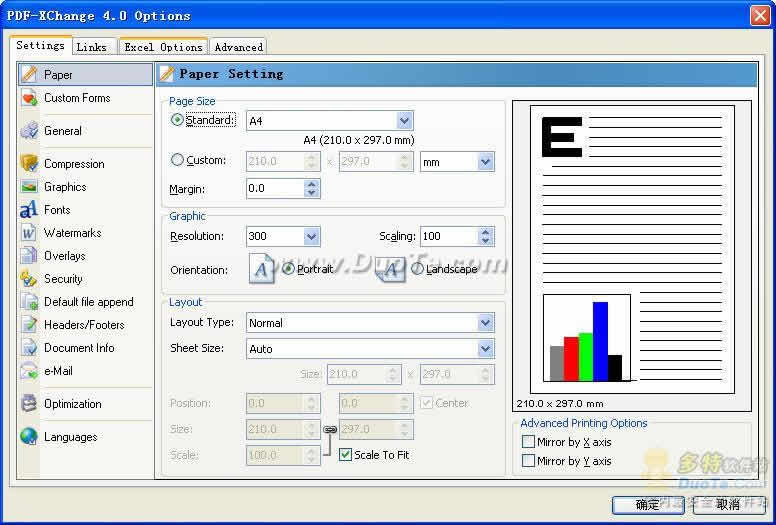Viewport: 776px width, 525px height.
Task: Select Compression text in the sidebar
Action: point(74,164)
